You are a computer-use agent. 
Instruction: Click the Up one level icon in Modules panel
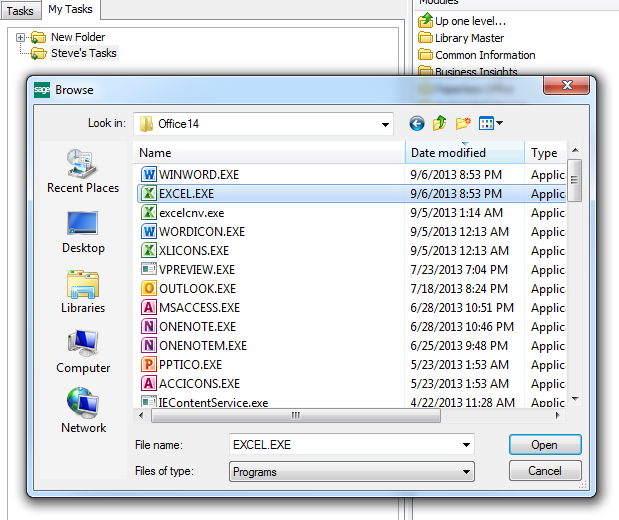426,20
